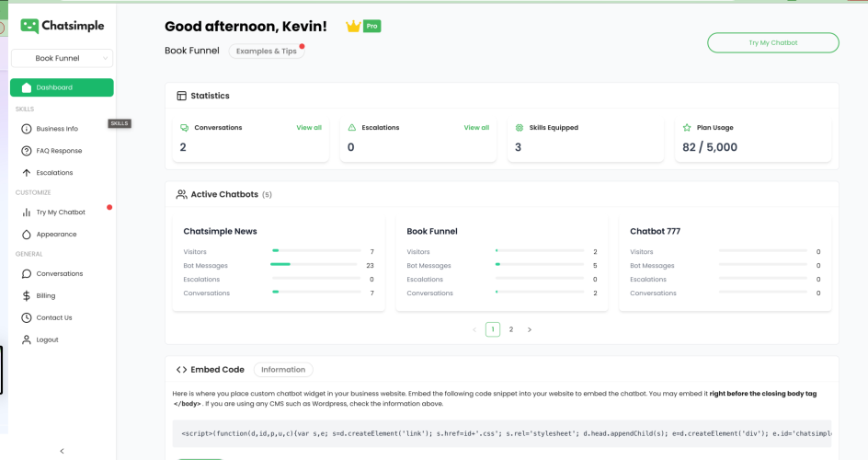Viewport: 868px width, 460px height.
Task: Open the Examples & Tips pill button
Action: pyautogui.click(x=267, y=51)
